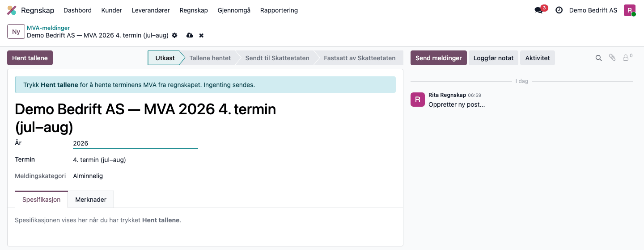644x250 pixels.
Task: Select the Spesifikasjon tab
Action: click(x=42, y=200)
